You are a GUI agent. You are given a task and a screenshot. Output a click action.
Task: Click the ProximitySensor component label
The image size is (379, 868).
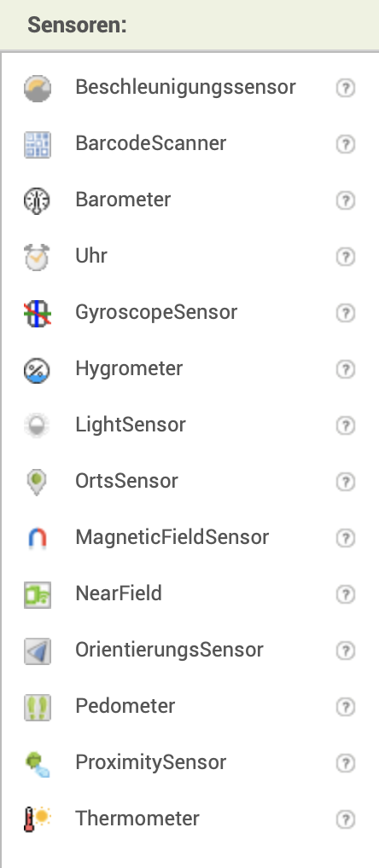click(151, 762)
